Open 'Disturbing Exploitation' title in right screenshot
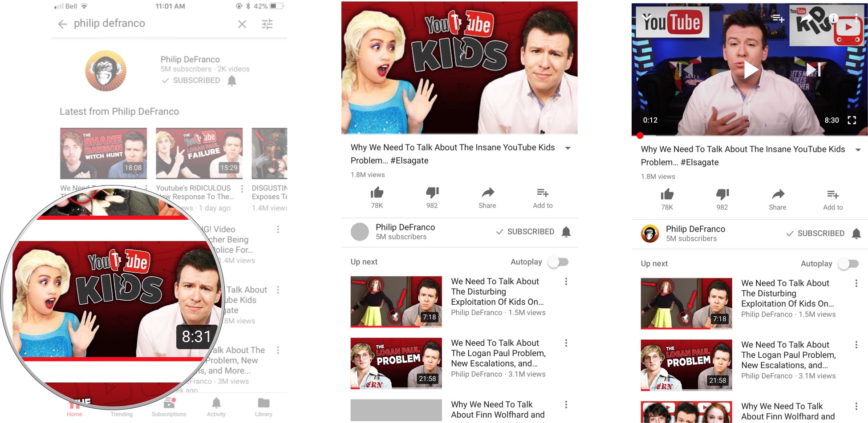868x423 pixels. coord(787,294)
